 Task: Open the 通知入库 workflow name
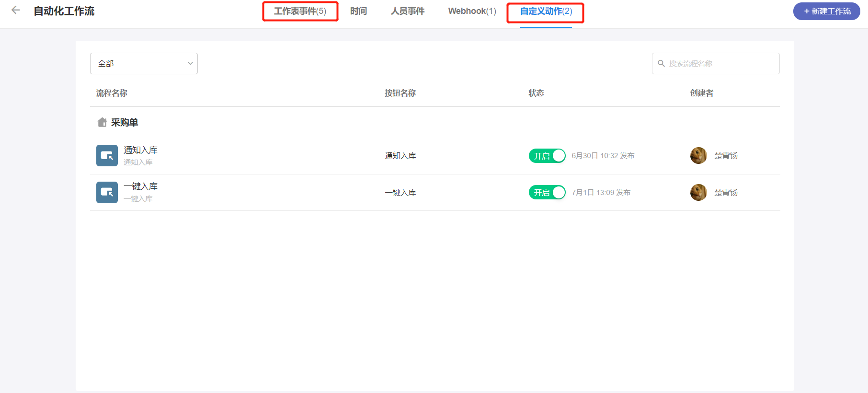pyautogui.click(x=140, y=150)
